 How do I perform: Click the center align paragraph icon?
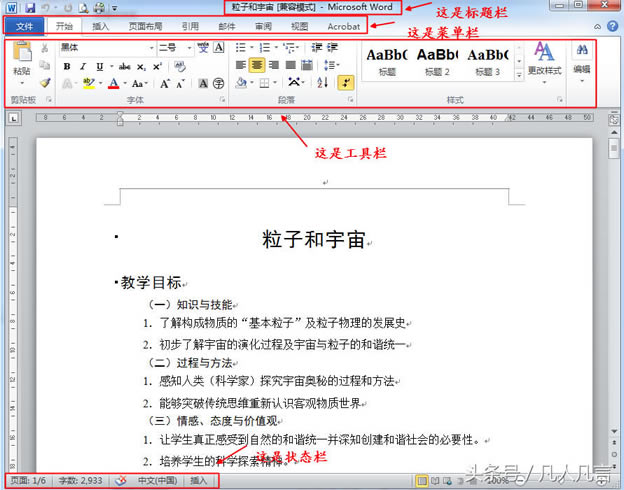pyautogui.click(x=257, y=66)
